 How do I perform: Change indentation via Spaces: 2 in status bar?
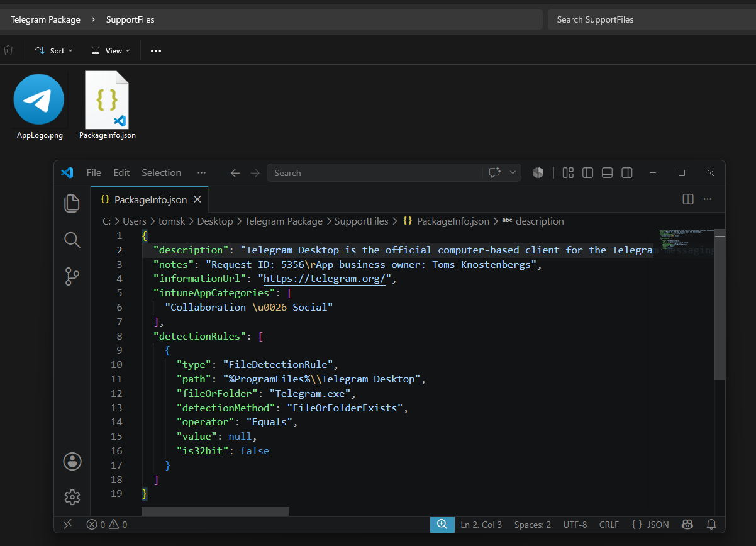pyautogui.click(x=532, y=525)
